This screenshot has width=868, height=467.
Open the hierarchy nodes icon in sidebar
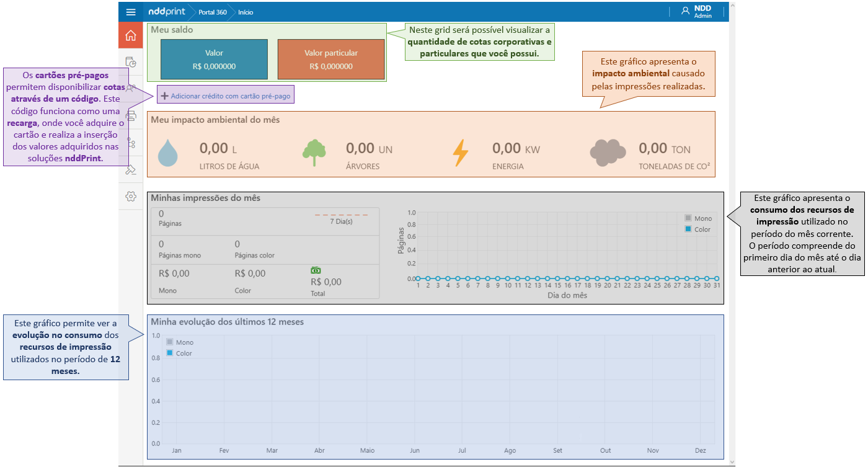point(130,143)
